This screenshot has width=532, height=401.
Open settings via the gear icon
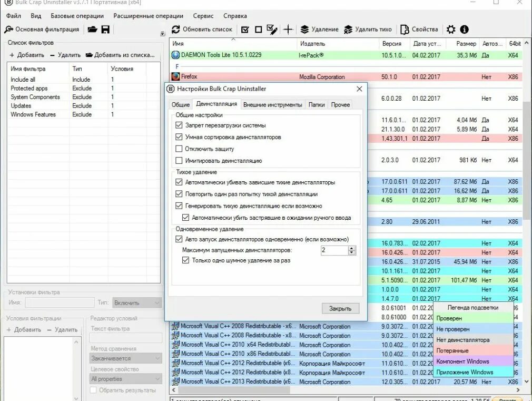click(451, 30)
